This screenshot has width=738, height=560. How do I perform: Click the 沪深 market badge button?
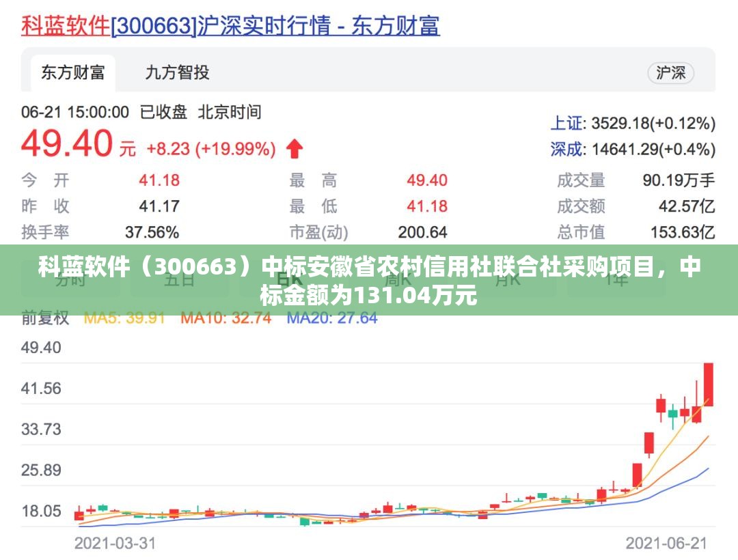click(671, 73)
